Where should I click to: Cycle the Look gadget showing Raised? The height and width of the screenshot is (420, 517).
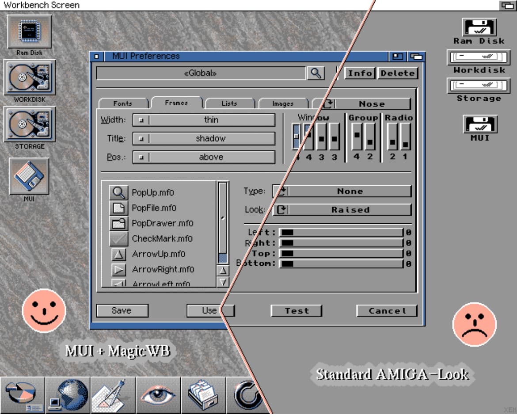pyautogui.click(x=342, y=210)
